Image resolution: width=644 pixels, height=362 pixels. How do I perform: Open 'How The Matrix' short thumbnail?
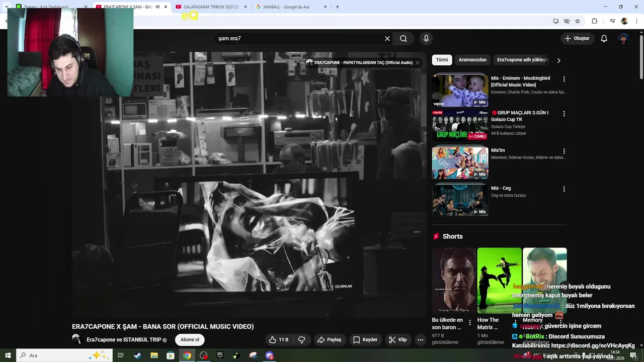(x=499, y=281)
